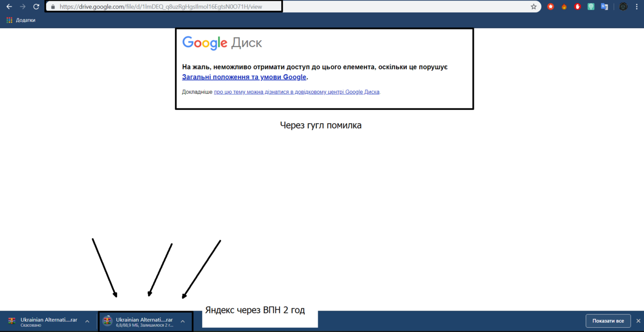The height and width of the screenshot is (332, 644).
Task: Open the Drive help center link
Action: (x=297, y=92)
